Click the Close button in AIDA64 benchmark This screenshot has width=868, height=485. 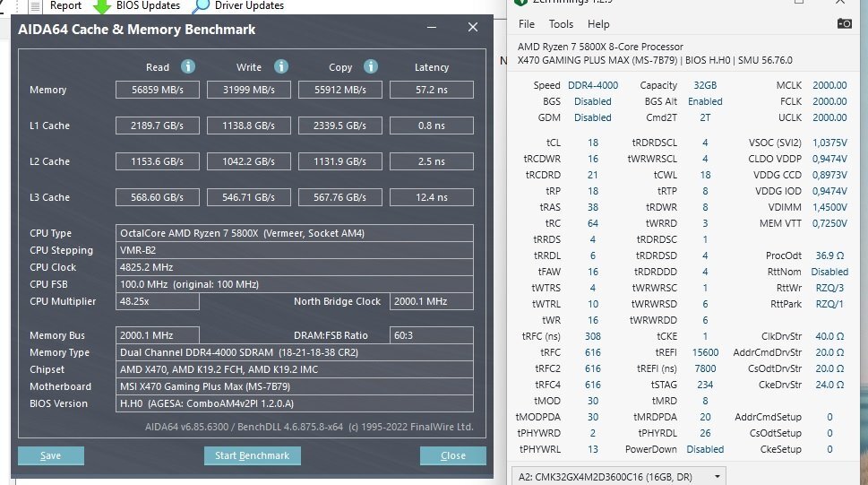[x=453, y=455]
